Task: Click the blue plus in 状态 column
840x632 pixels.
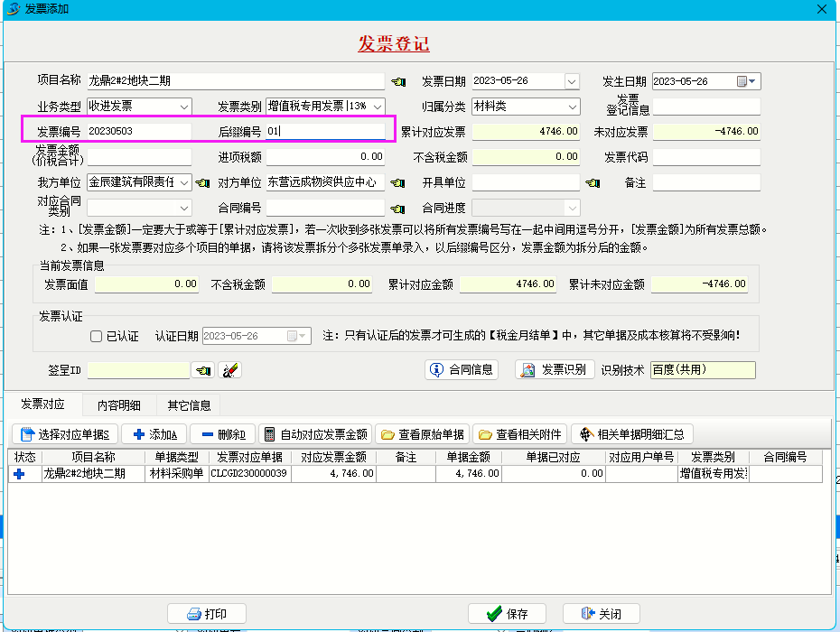Action: tap(20, 474)
